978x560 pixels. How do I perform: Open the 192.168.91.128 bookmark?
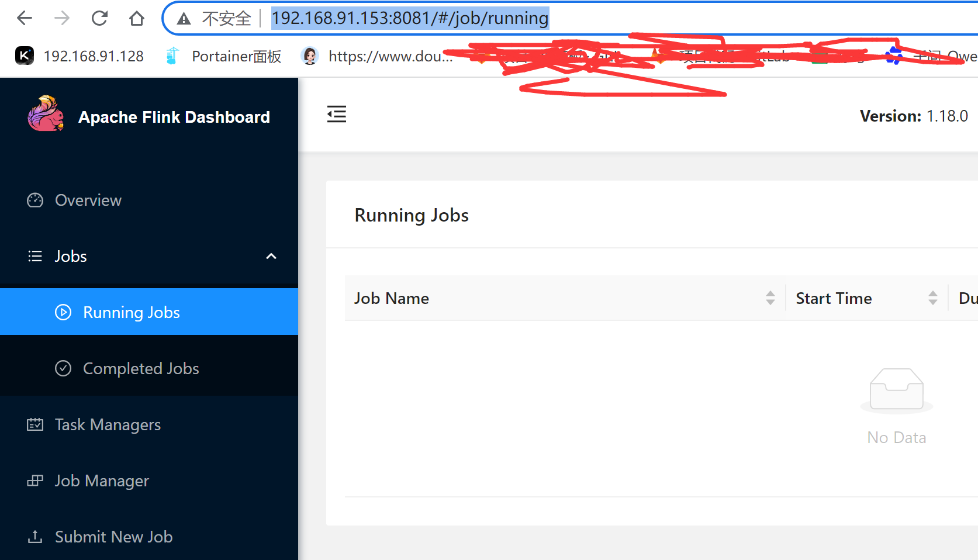coord(79,56)
